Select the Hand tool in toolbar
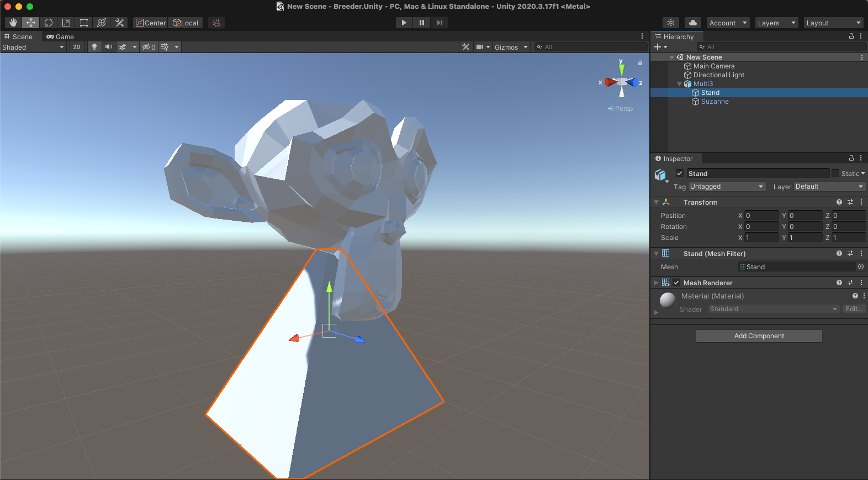Image resolution: width=868 pixels, height=480 pixels. pyautogui.click(x=13, y=23)
